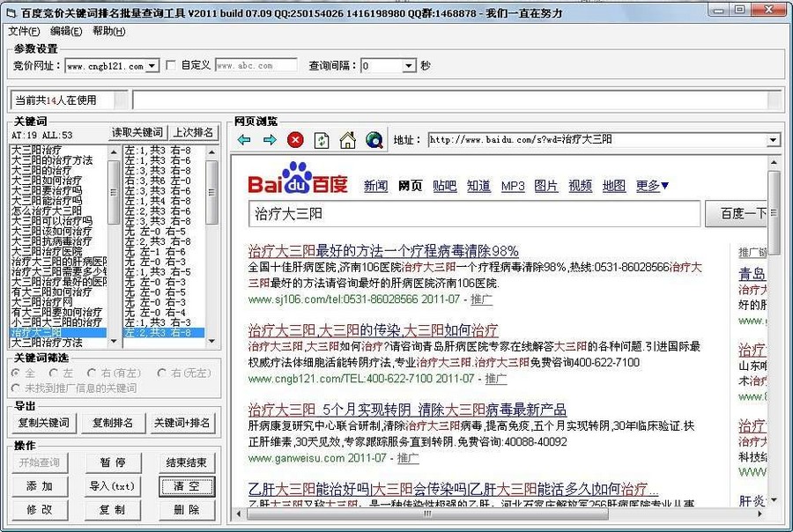793x532 pixels.
Task: Enable the 自定义 checkbox
Action: pos(171,65)
